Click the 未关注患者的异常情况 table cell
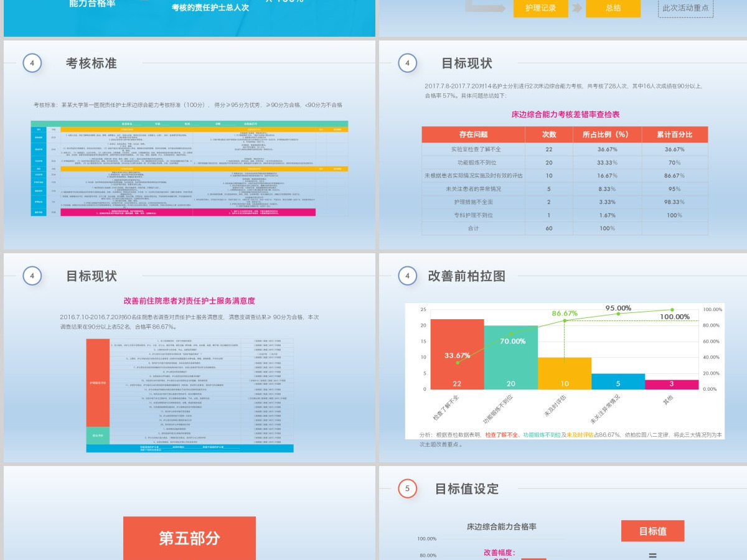The height and width of the screenshot is (560, 747). [473, 189]
